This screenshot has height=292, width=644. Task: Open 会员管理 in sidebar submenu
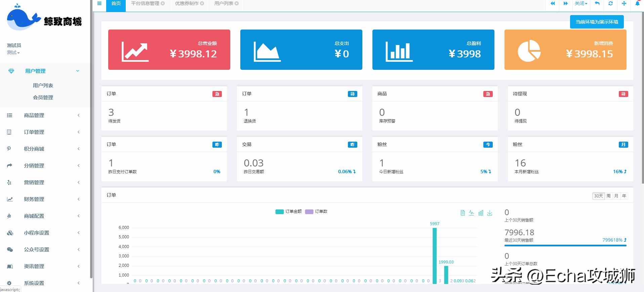click(x=43, y=98)
